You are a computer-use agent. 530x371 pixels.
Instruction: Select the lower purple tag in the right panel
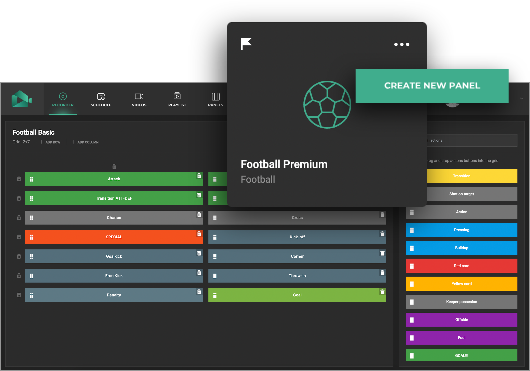[x=461, y=338]
